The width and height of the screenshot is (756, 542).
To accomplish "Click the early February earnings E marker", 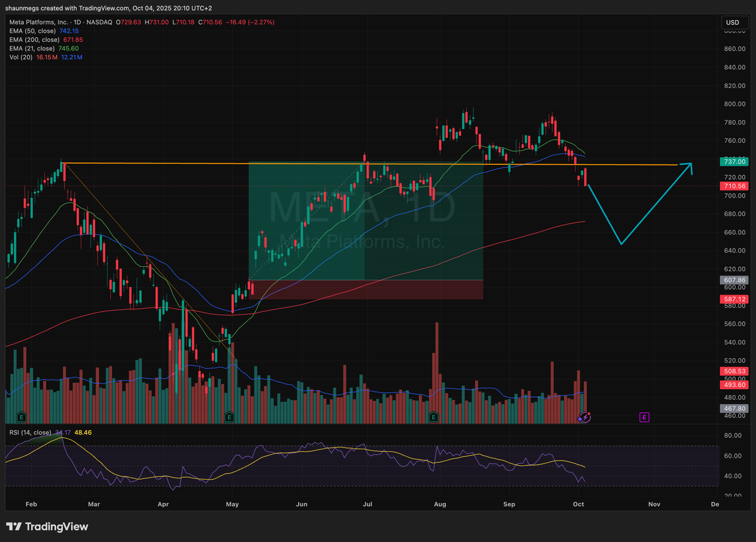I will coord(21,417).
